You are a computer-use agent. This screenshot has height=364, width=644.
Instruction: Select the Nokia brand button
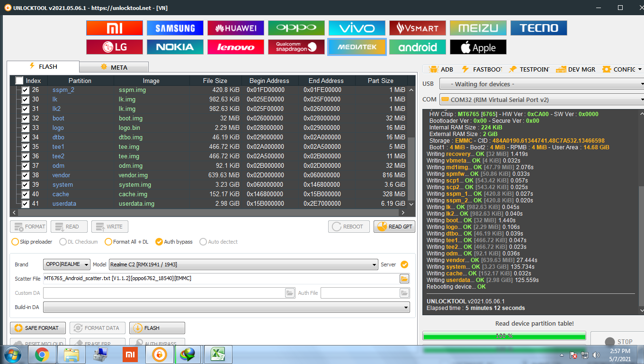coord(175,47)
